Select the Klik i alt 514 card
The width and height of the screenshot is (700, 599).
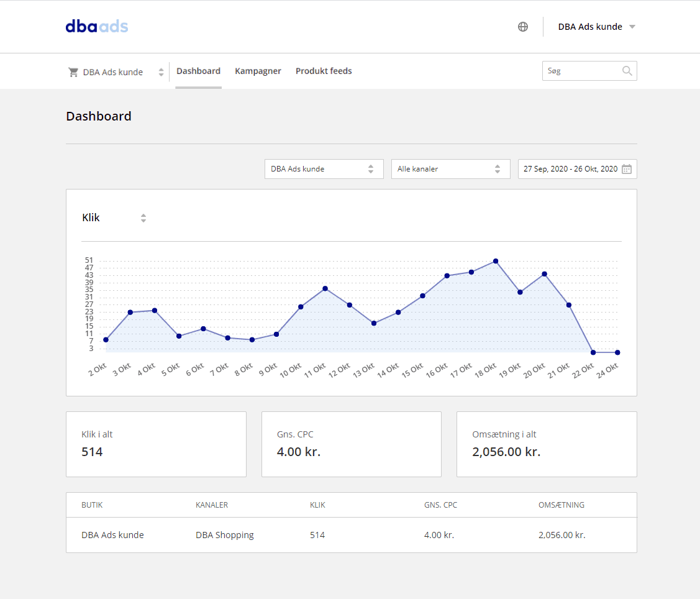click(157, 444)
